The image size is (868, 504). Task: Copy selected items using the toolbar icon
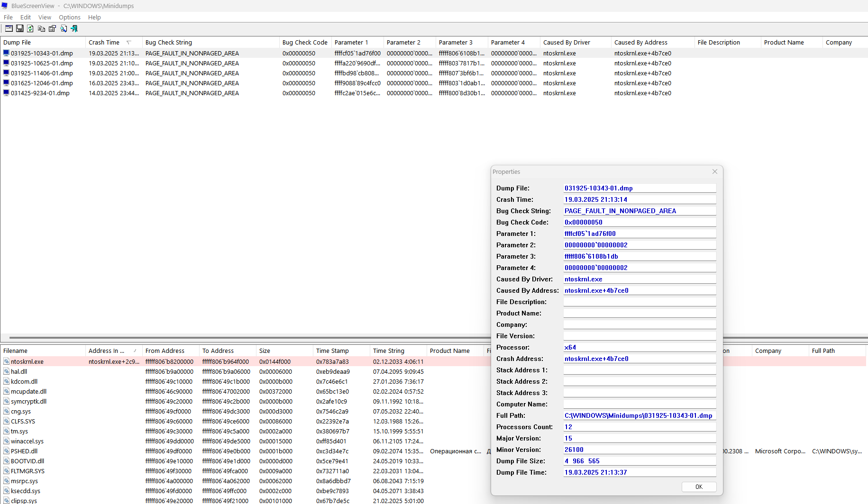click(41, 29)
